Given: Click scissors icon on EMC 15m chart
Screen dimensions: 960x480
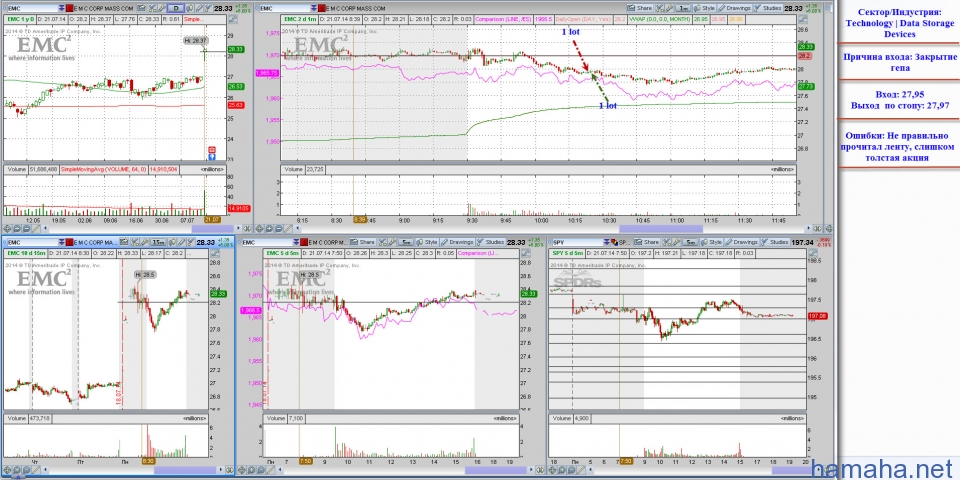Looking at the screenshot, I should 135,242.
